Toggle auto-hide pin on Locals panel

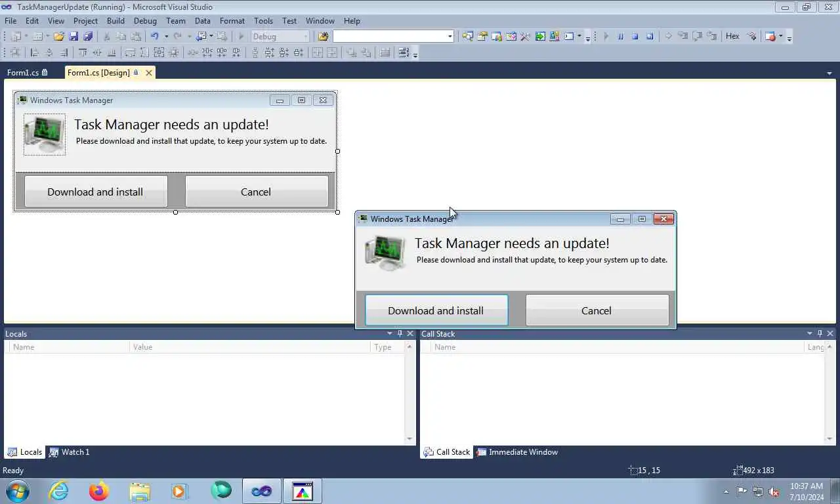[x=400, y=333]
